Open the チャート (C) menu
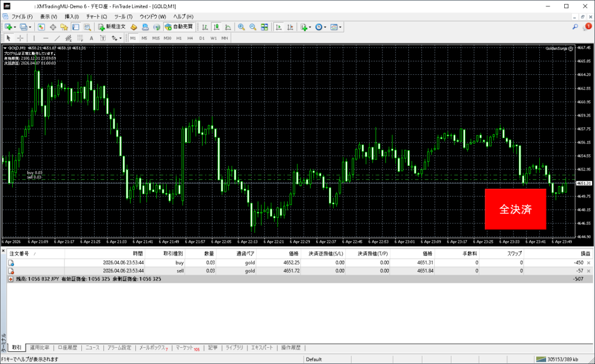Image resolution: width=595 pixels, height=364 pixels. pyautogui.click(x=96, y=16)
